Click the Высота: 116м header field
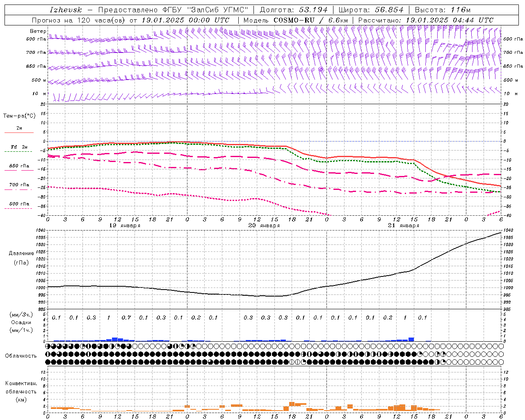The width and height of the screenshot is (525, 420). [x=443, y=10]
